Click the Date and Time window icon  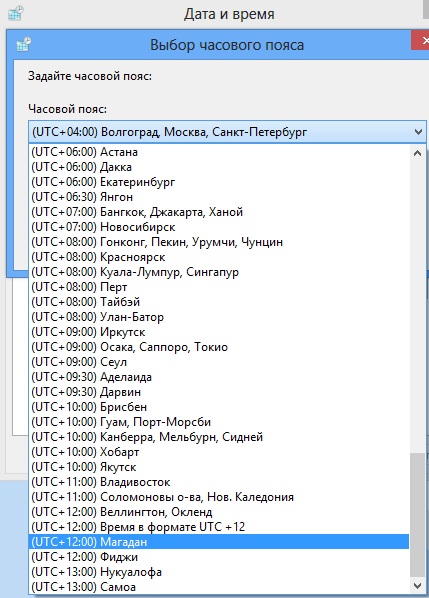16,14
